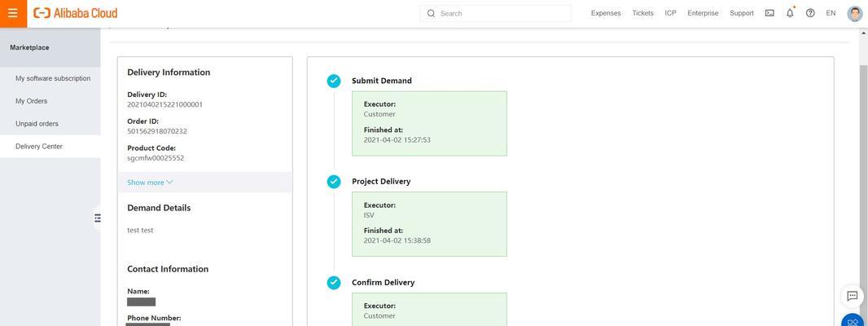Select Unpaid orders in sidebar
The width and height of the screenshot is (868, 326).
point(37,124)
